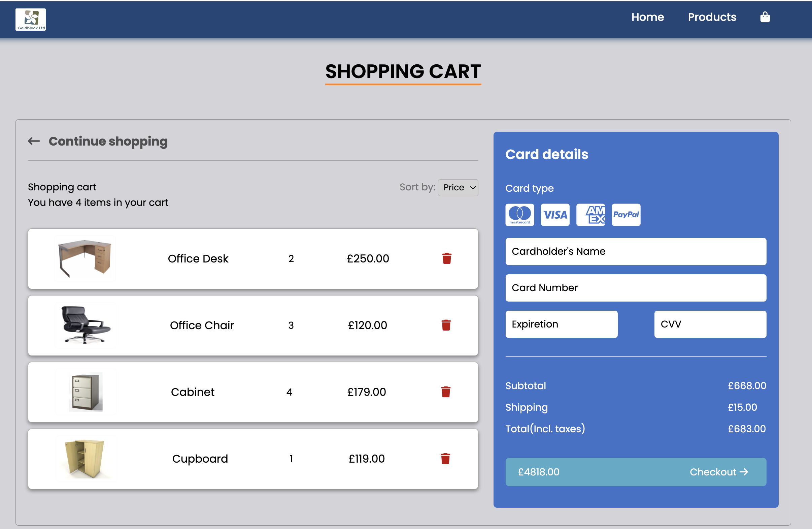This screenshot has width=812, height=529.
Task: Click the CVV input field
Action: point(710,324)
